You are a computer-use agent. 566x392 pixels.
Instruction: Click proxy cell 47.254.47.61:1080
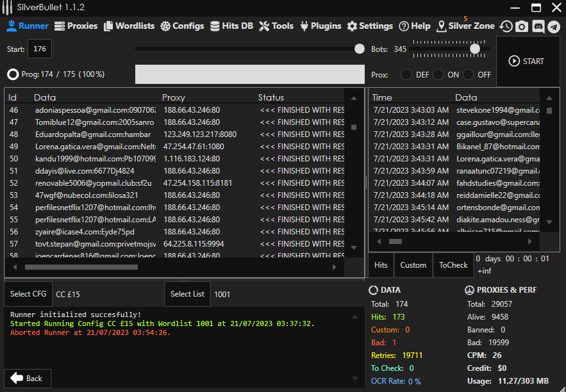(194, 147)
